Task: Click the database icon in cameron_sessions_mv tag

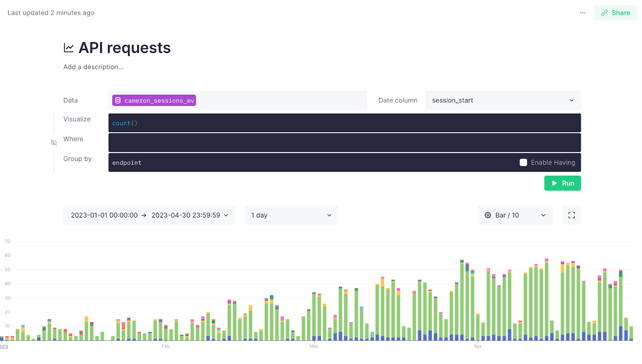Action: (118, 100)
